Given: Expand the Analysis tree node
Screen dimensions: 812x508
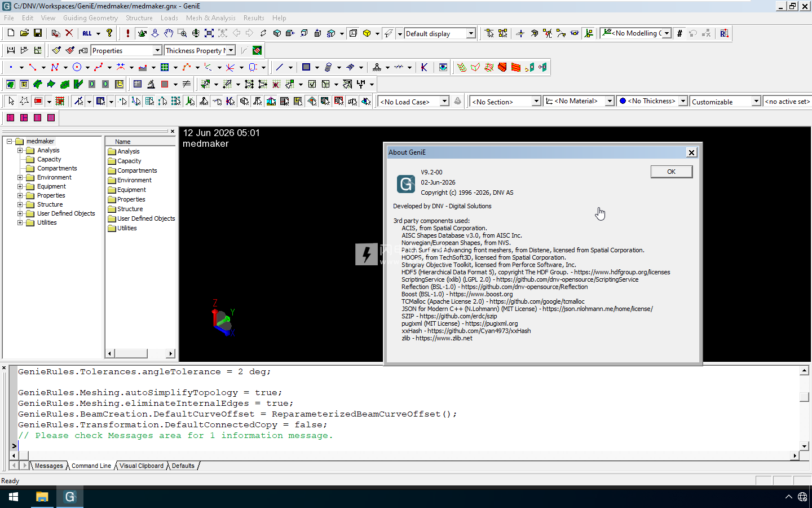Looking at the screenshot, I should pos(20,150).
